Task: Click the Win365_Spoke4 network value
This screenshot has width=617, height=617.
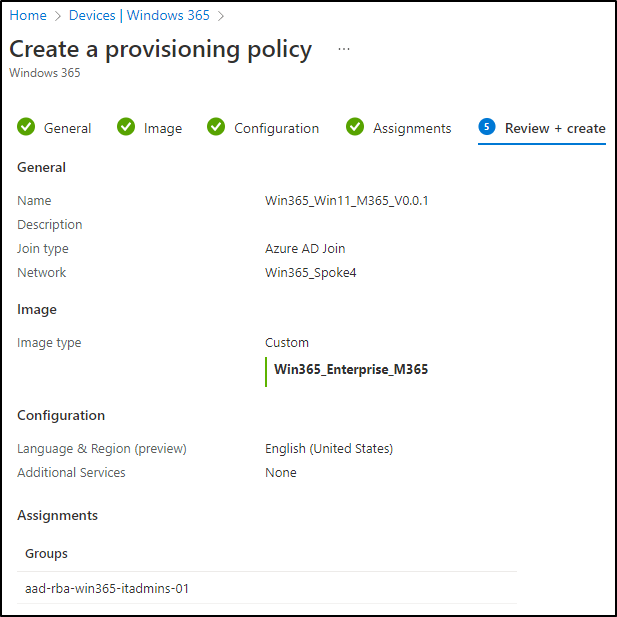Action: (x=310, y=273)
